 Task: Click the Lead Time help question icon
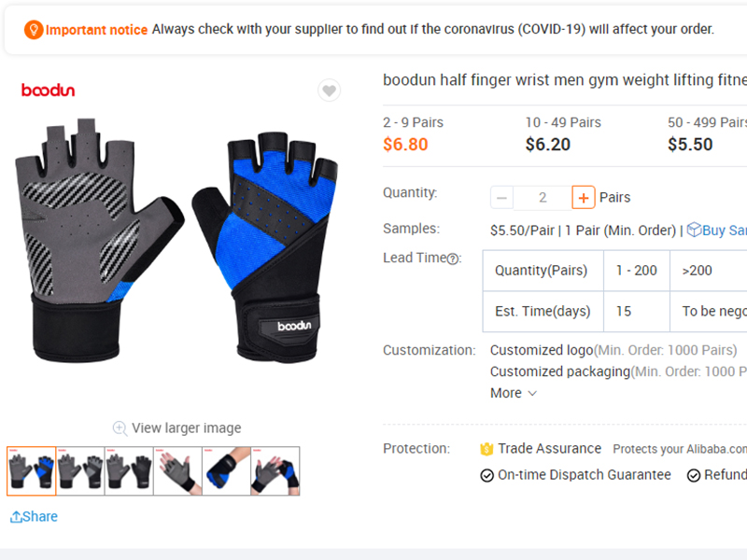click(453, 259)
